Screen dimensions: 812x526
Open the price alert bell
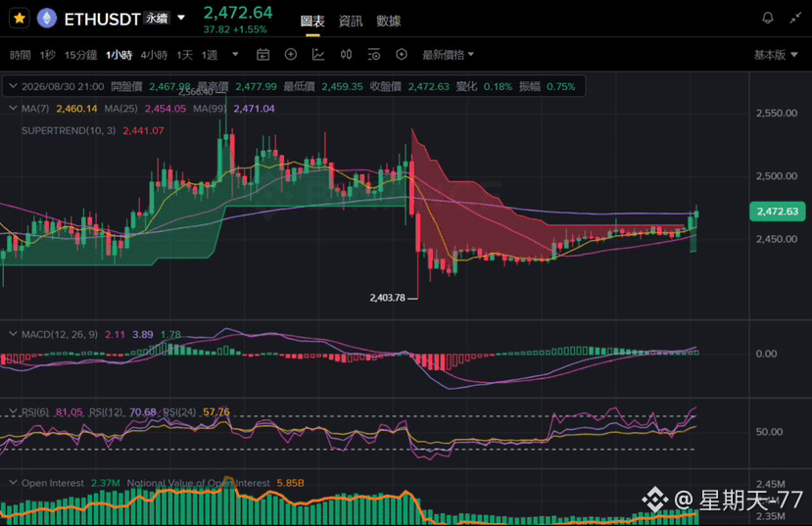[x=768, y=18]
